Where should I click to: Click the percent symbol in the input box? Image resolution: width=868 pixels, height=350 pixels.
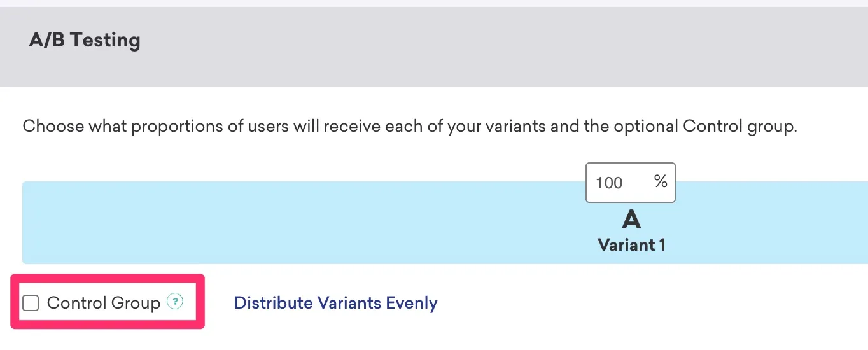661,182
